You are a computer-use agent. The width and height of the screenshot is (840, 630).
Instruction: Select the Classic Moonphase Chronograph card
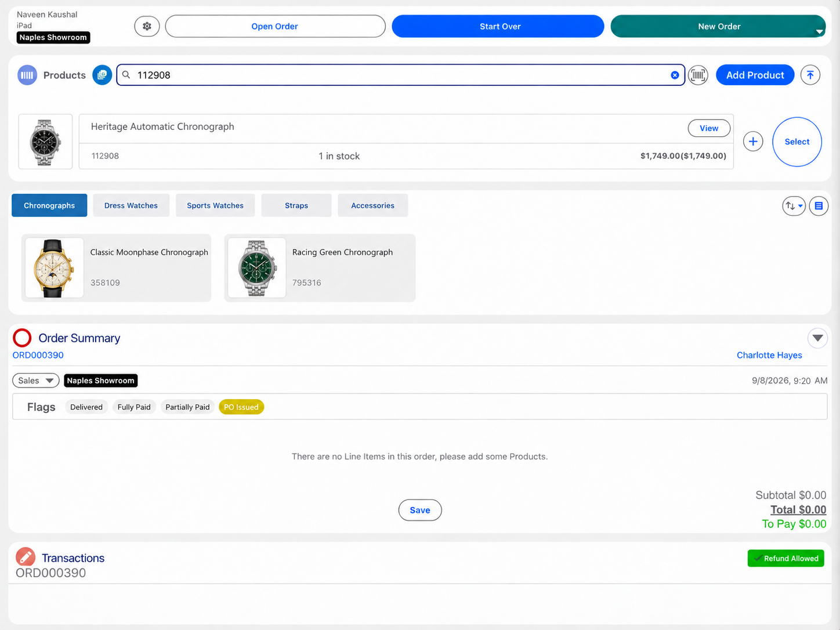(116, 268)
